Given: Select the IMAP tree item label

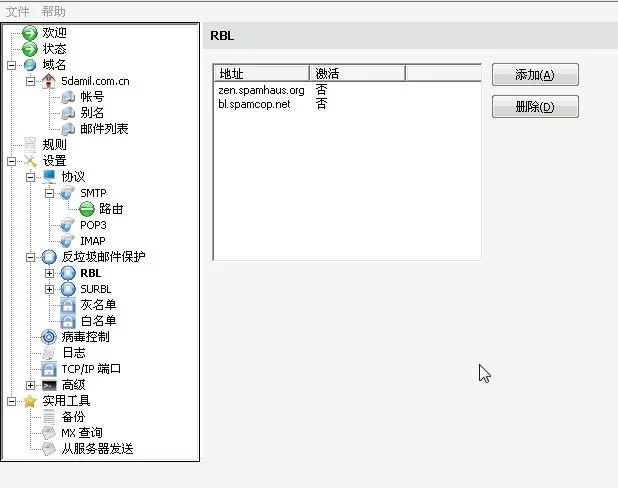Looking at the screenshot, I should [x=93, y=241].
